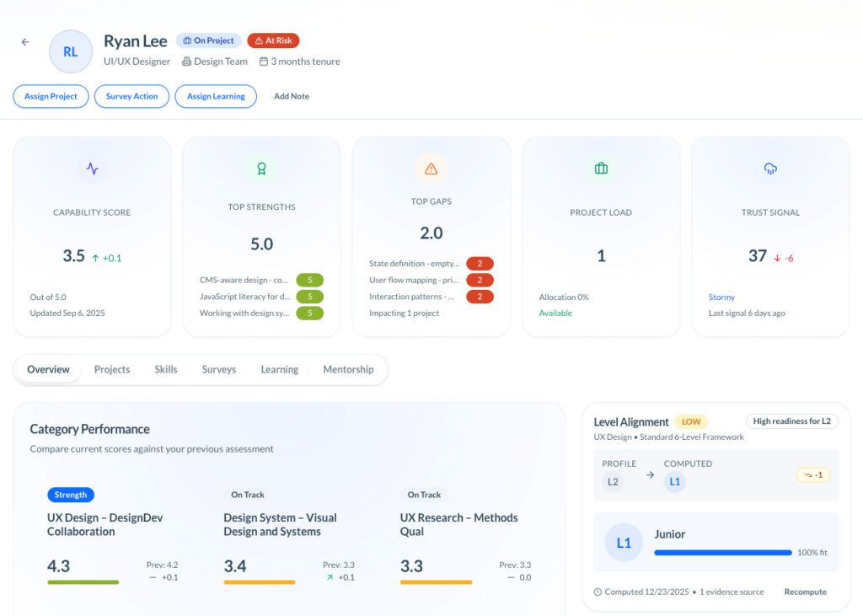This screenshot has height=616, width=863.
Task: Click the storm cloud icon on Trust Signal card
Action: tap(770, 169)
